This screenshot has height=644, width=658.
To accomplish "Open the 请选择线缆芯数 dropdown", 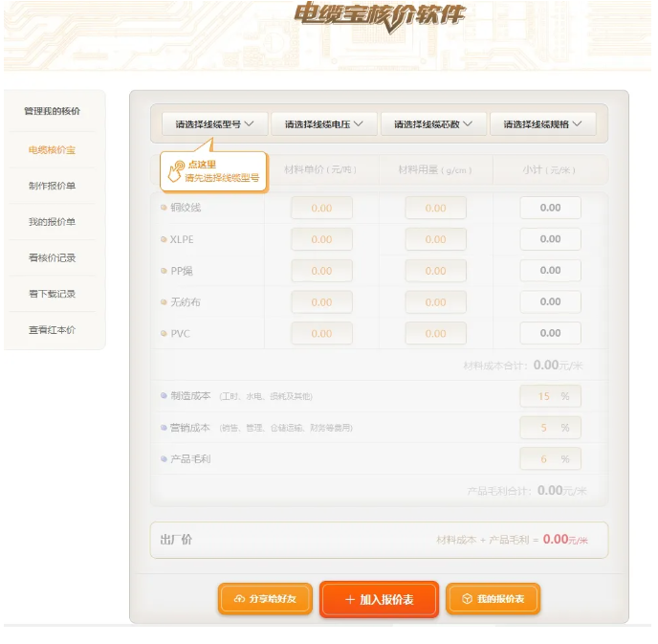I will tap(433, 124).
